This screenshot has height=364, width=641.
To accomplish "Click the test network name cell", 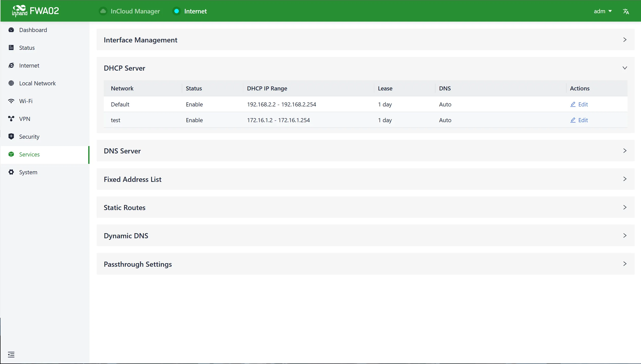I will coord(115,120).
